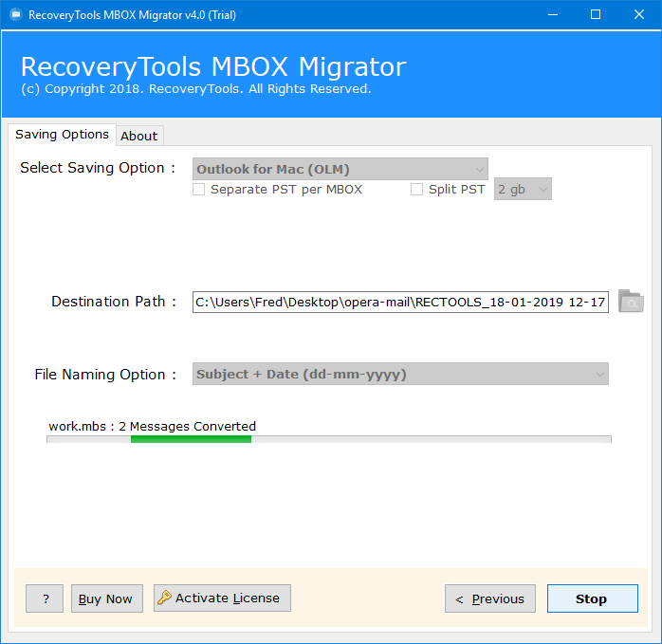Viewport: 662px width, 644px height.
Task: Click the question mark help button
Action: (45, 598)
